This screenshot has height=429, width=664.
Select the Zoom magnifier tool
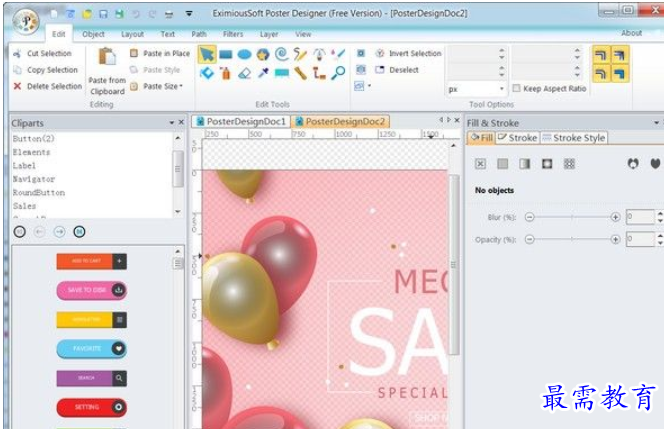(x=338, y=73)
